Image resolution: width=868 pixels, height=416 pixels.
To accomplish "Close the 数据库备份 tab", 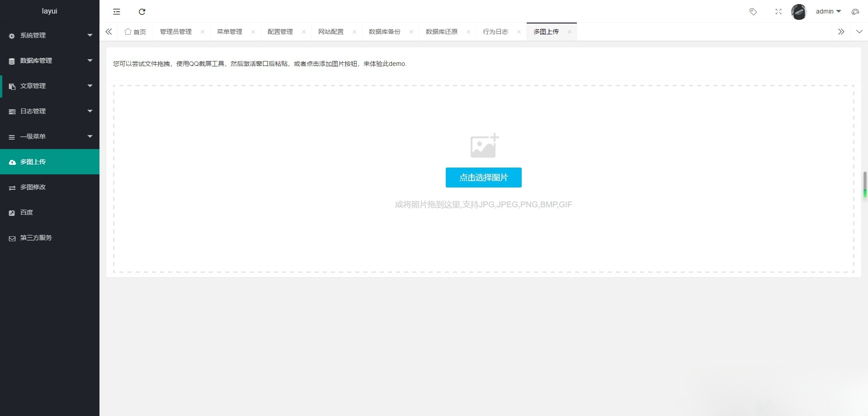I will pos(411,32).
